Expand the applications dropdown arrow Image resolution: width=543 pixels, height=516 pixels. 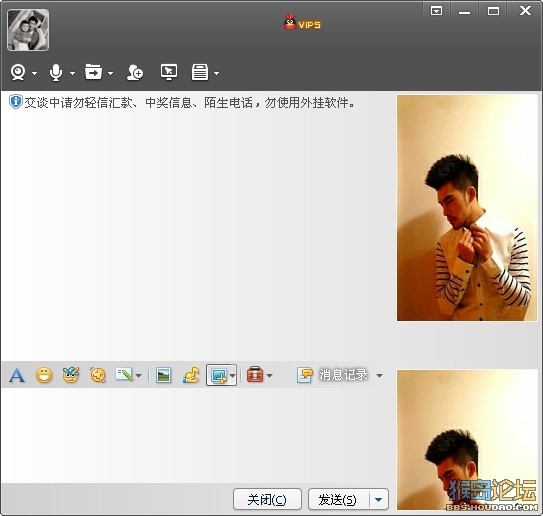coord(216,73)
